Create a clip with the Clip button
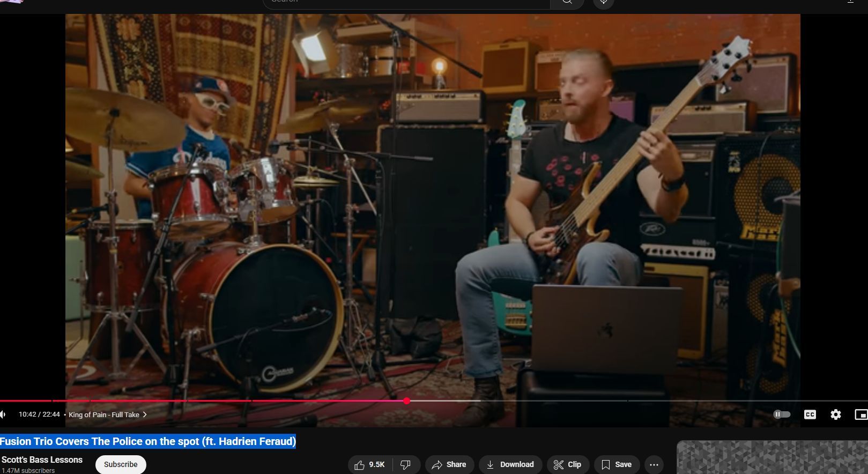 567,464
